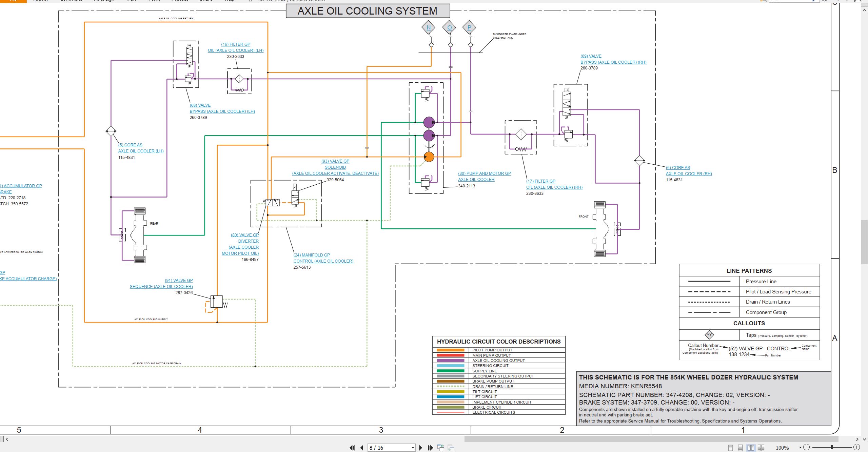This screenshot has height=452, width=868.
Task: Switch to continuous facing view mode
Action: coord(761,448)
